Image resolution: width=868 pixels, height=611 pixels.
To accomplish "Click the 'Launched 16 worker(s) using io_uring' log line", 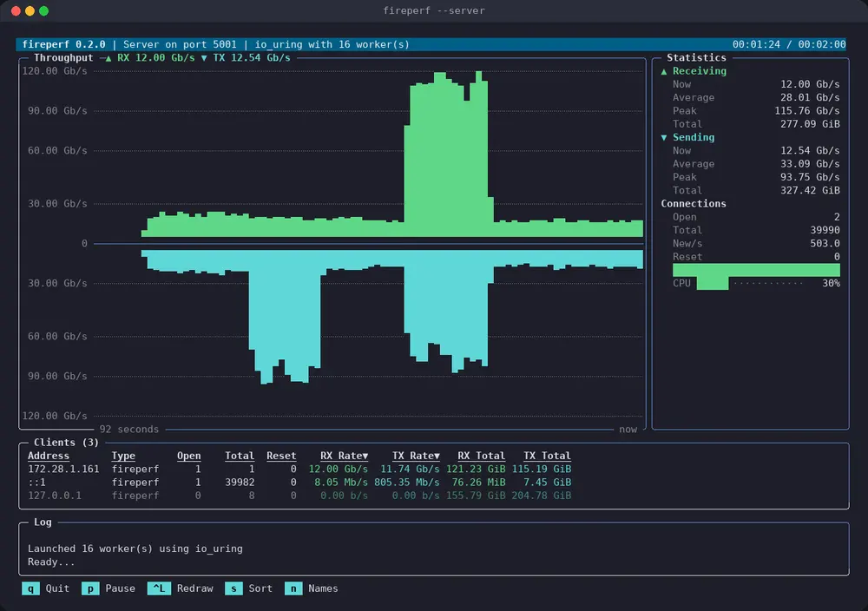I will tap(135, 549).
